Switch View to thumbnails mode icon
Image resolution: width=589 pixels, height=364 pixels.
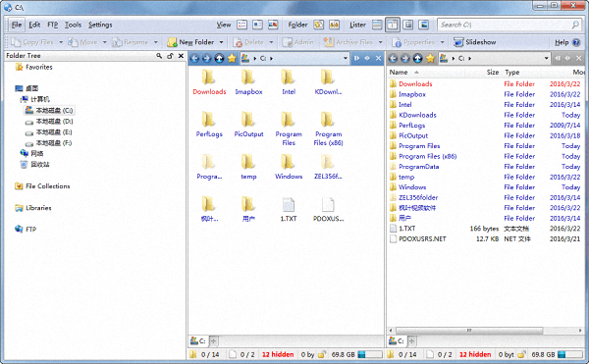click(x=257, y=25)
